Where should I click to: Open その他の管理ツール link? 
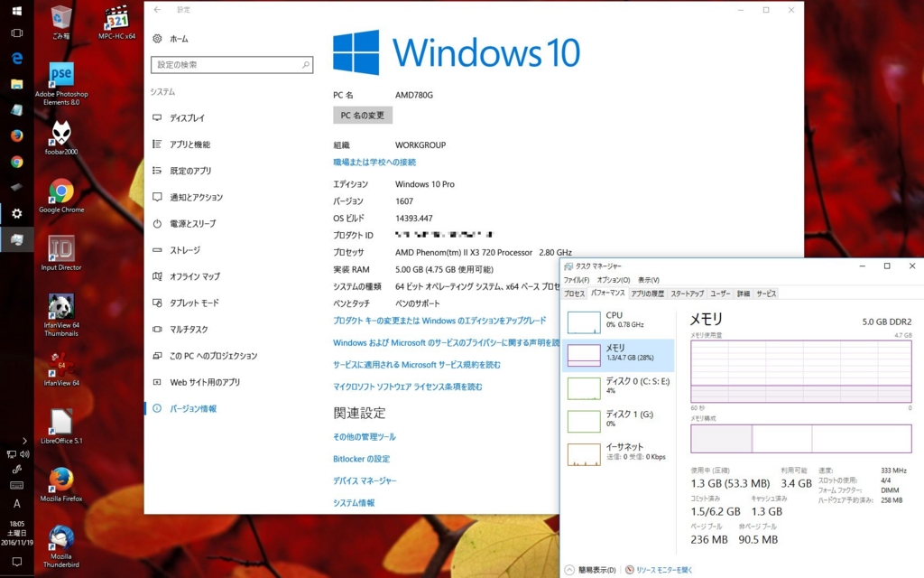coord(365,437)
